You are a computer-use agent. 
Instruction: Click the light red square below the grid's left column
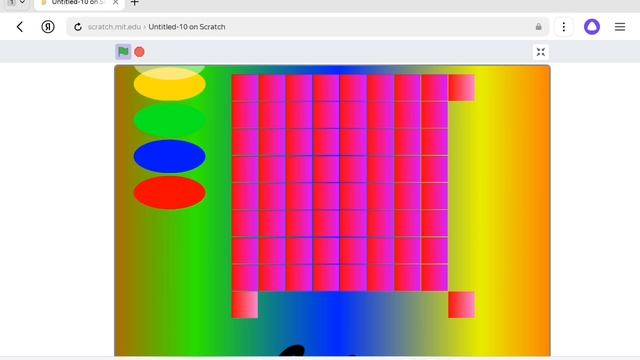tap(245, 305)
